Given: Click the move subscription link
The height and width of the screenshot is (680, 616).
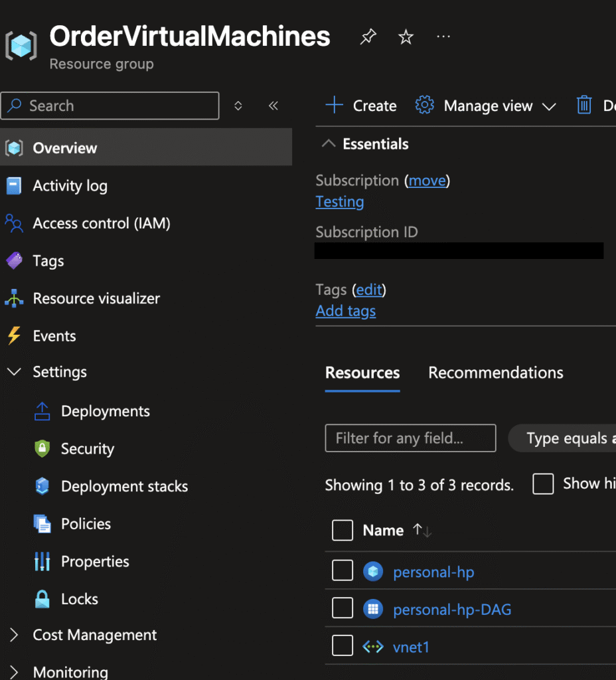Looking at the screenshot, I should pos(427,181).
